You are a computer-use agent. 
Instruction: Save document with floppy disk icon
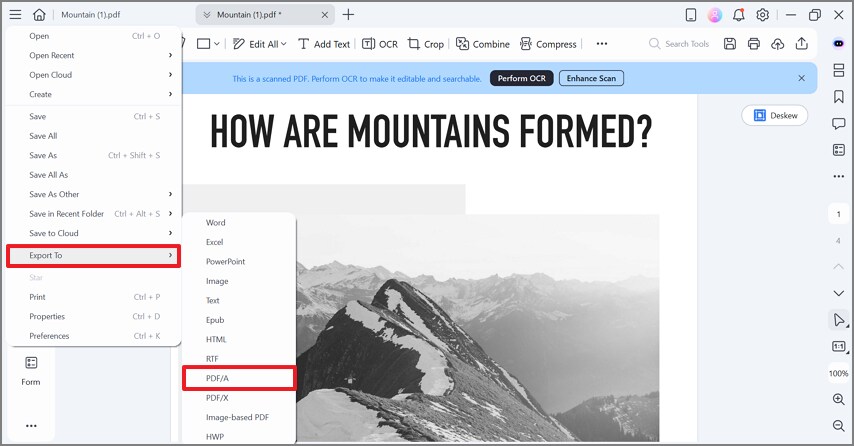click(x=730, y=44)
